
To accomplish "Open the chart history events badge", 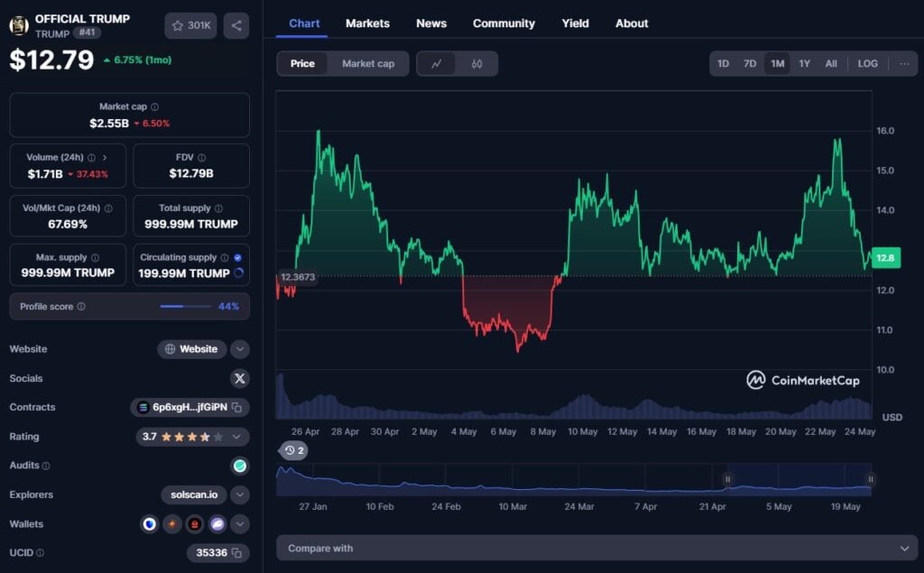I will click(x=293, y=450).
